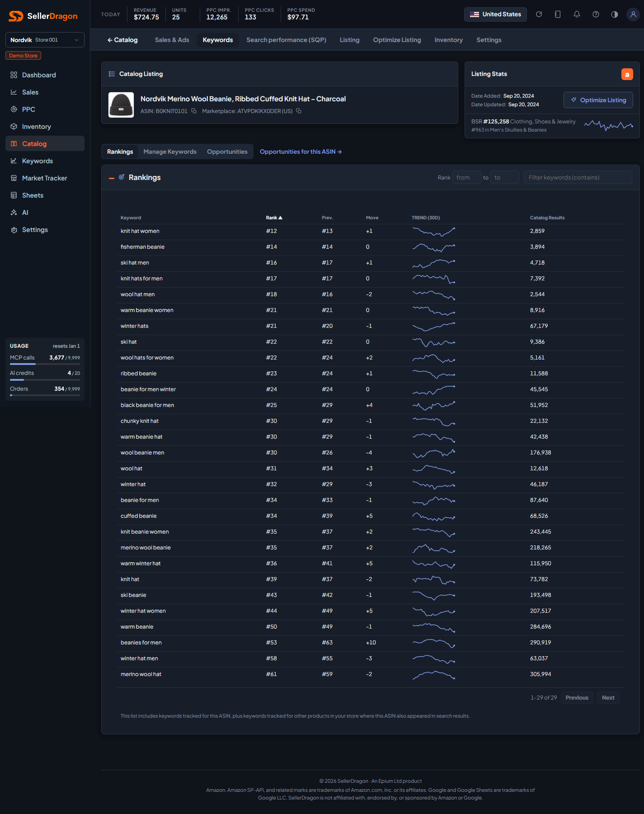Click the beanie product thumbnail

point(121,105)
